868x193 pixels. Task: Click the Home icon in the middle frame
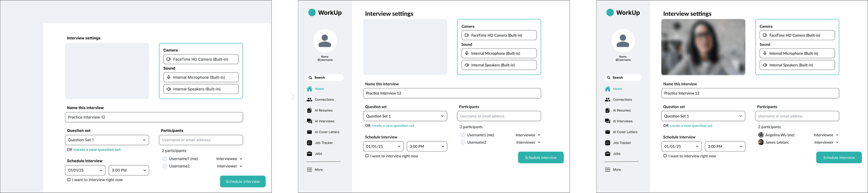point(310,89)
